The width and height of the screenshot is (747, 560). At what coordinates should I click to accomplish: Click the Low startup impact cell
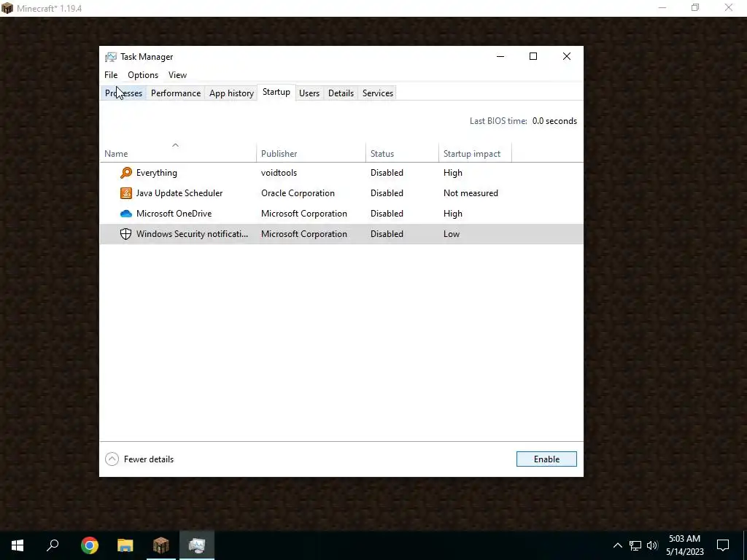pyautogui.click(x=452, y=234)
